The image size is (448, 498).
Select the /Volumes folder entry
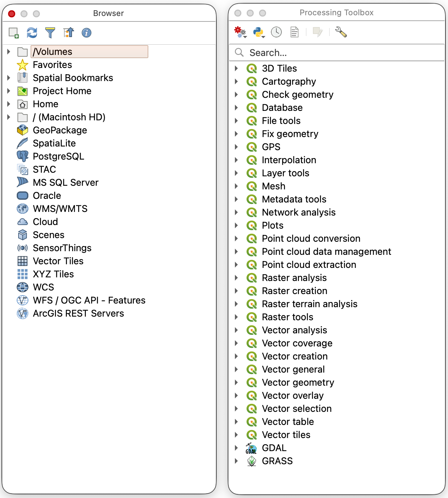pyautogui.click(x=53, y=52)
